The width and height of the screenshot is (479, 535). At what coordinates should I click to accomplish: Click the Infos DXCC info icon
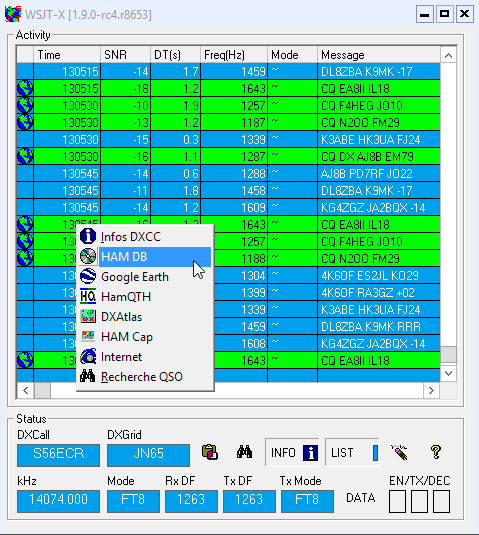[88, 236]
